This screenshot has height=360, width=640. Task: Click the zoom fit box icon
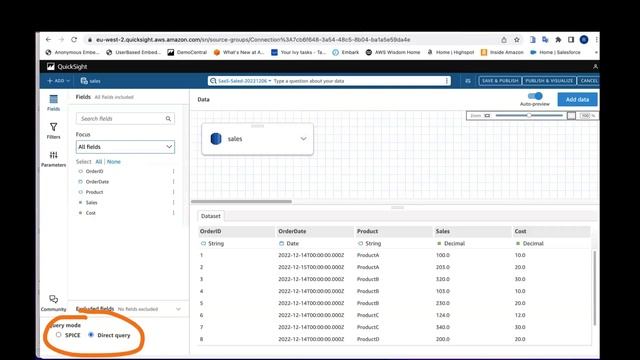pyautogui.click(x=571, y=116)
